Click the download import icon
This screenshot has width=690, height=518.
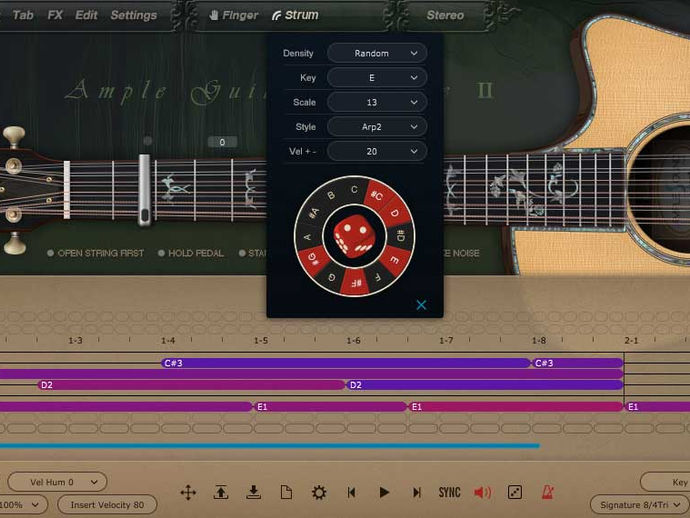(253, 492)
